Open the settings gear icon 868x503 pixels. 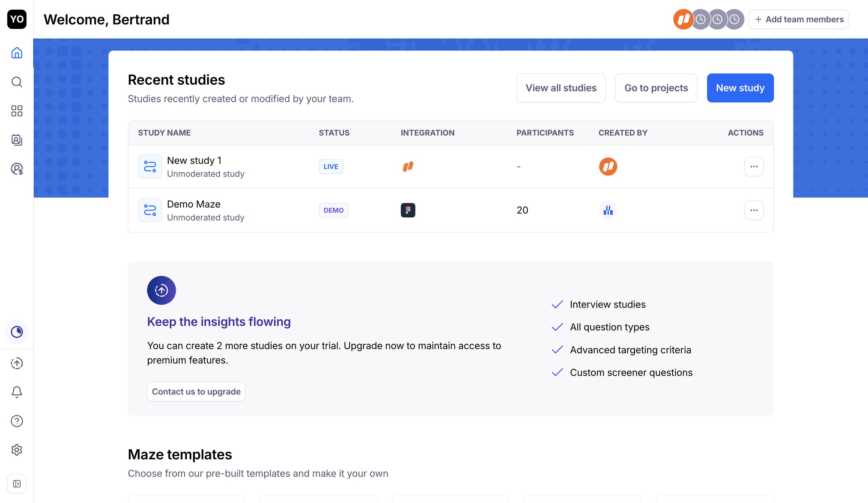(17, 450)
